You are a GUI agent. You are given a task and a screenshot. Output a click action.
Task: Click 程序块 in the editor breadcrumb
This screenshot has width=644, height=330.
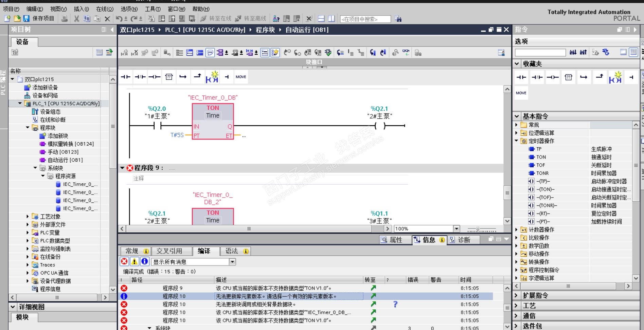click(x=265, y=30)
